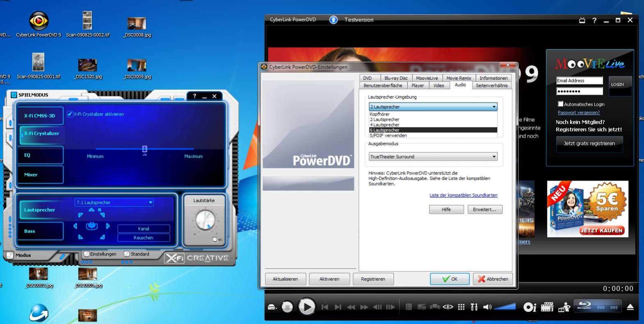Open the Movie Remix settings tab
Screen dimensions: 644x324
459,78
